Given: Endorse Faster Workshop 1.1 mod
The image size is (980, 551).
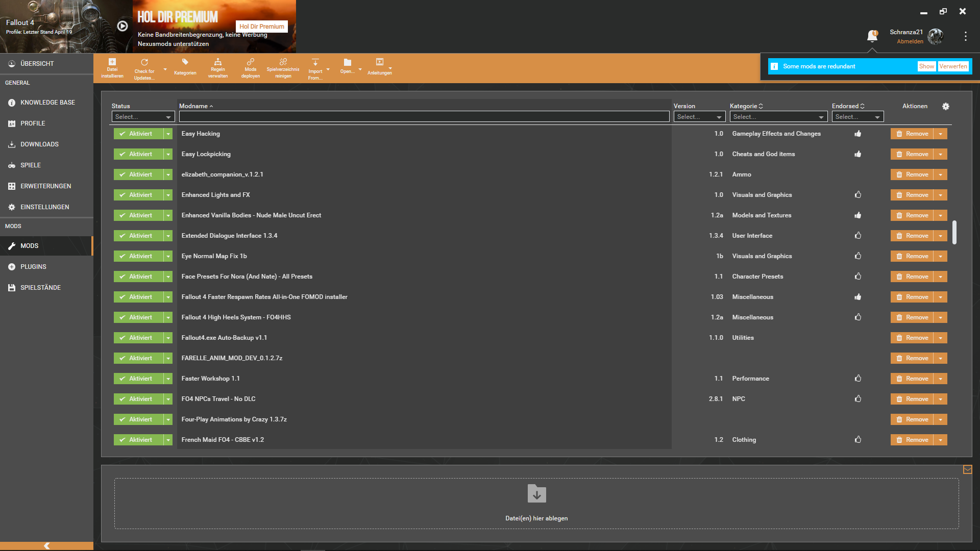Looking at the screenshot, I should (x=858, y=378).
